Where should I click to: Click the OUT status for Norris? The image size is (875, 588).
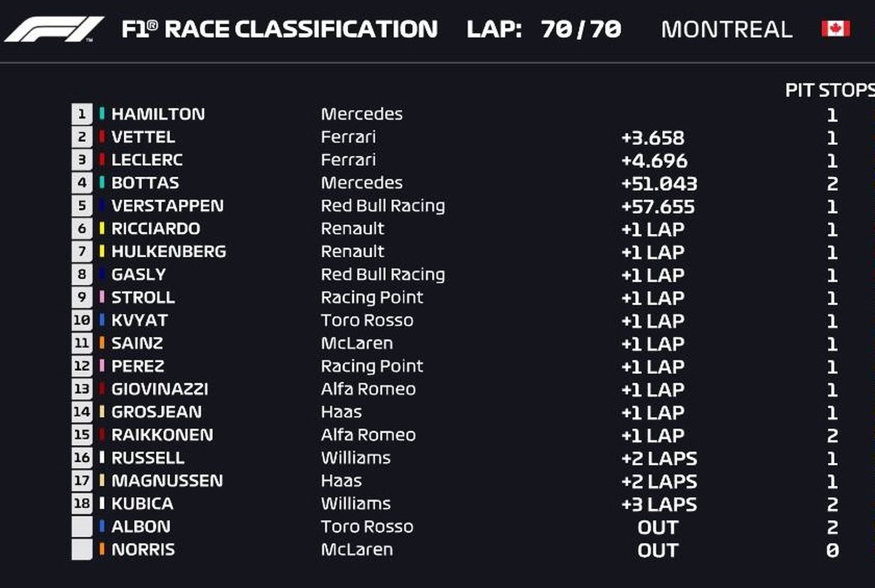pyautogui.click(x=658, y=550)
